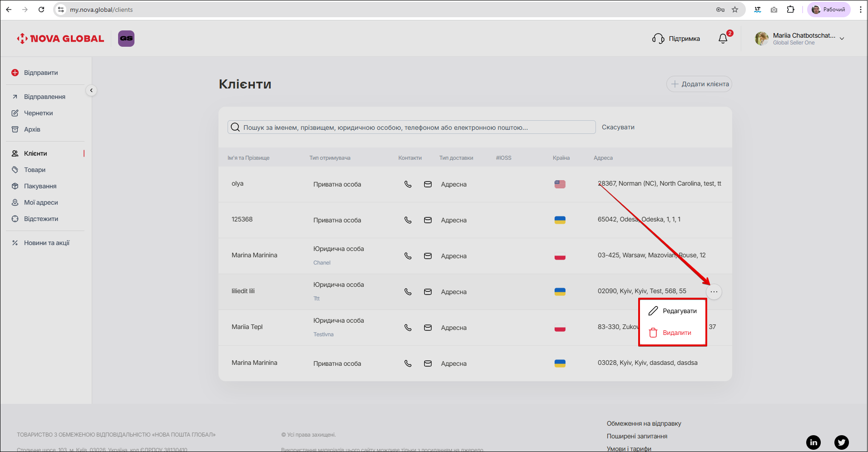Click the email icon in liliedit lili row

tap(428, 292)
